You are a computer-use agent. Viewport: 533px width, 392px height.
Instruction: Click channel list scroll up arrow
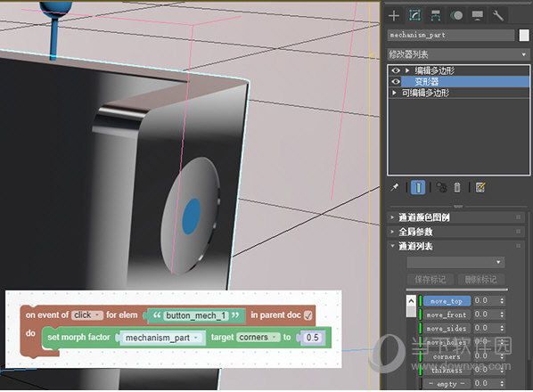click(411, 301)
